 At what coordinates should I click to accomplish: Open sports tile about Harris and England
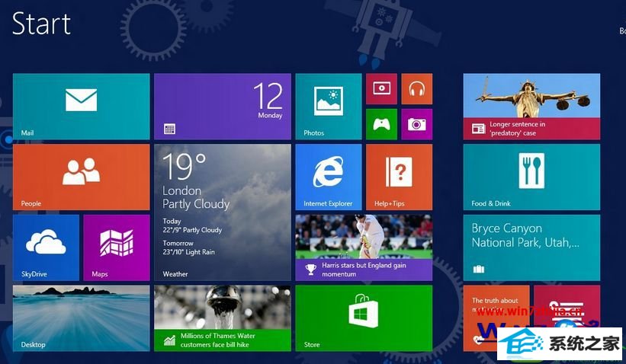point(364,247)
